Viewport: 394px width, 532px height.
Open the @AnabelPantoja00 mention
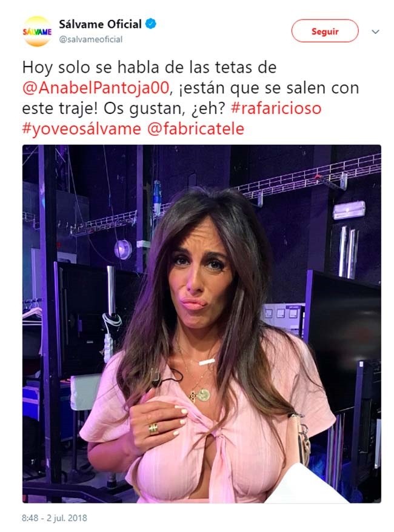[x=96, y=88]
